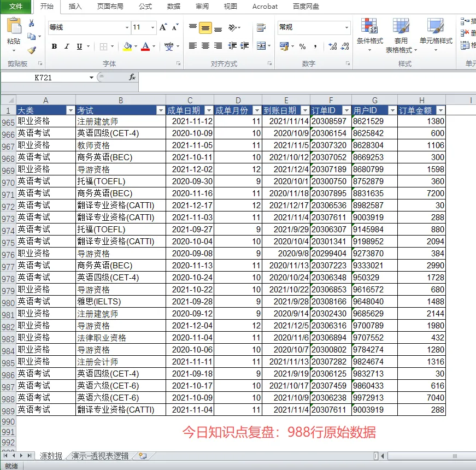Click the insert new worksheet icon
Screen dimensions: 476x470
pos(143,456)
